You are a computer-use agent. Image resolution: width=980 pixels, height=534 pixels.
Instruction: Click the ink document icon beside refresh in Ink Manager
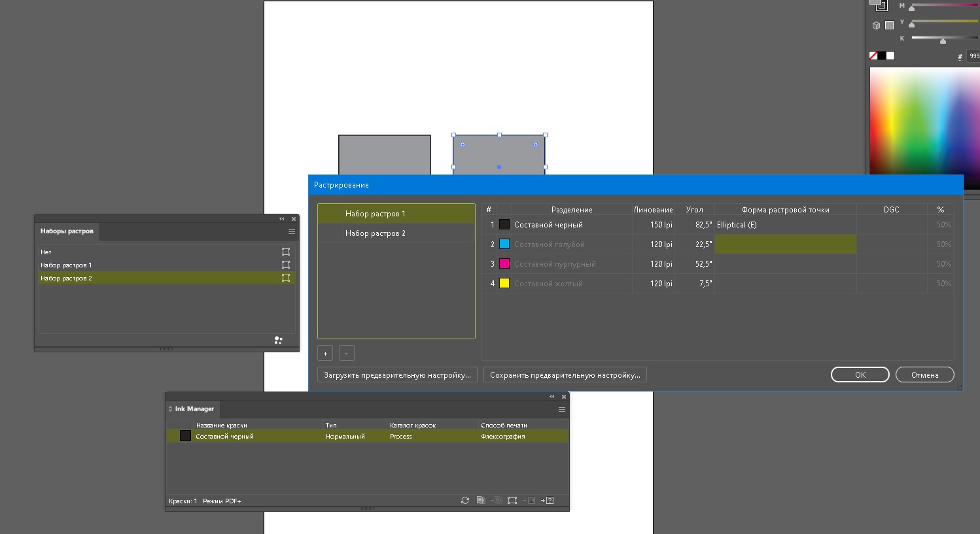pos(481,501)
